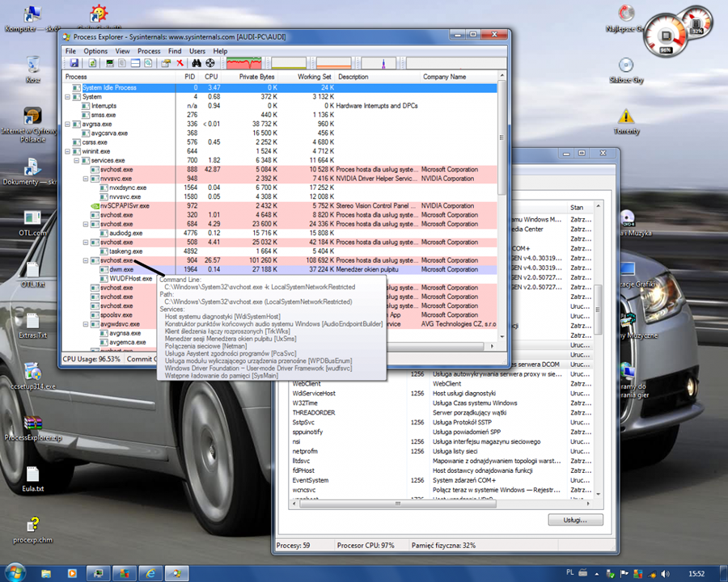The image size is (728, 582).
Task: Select the dwm.exe process row
Action: 280,270
